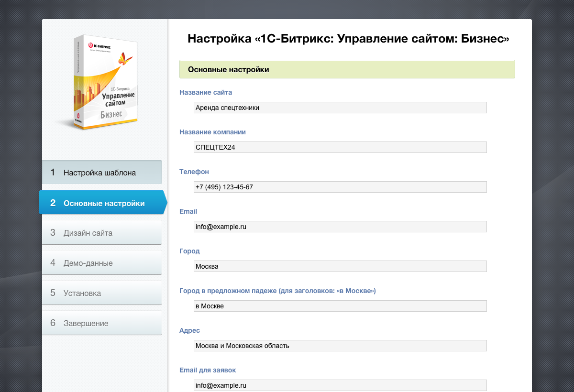
Task: Click into the Телефон input field
Action: point(340,187)
